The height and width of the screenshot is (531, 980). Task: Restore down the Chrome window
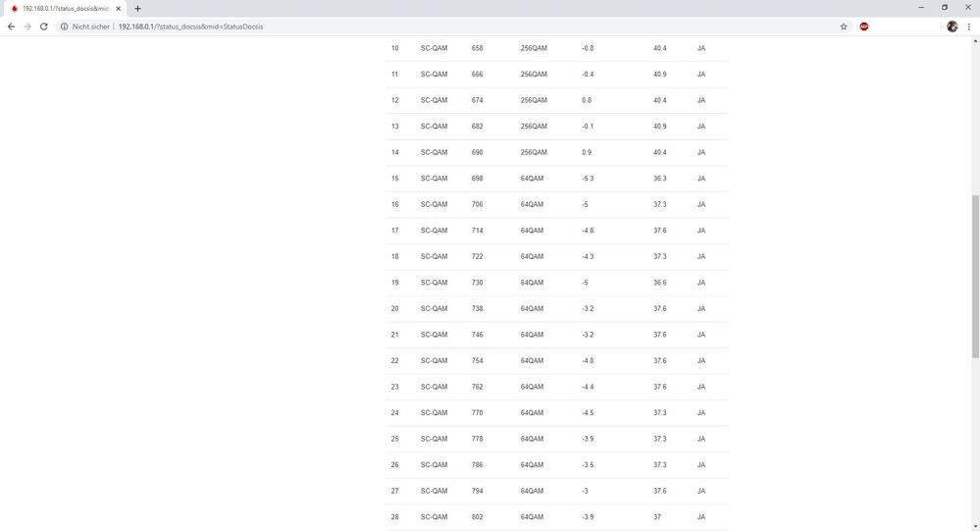coord(945,8)
